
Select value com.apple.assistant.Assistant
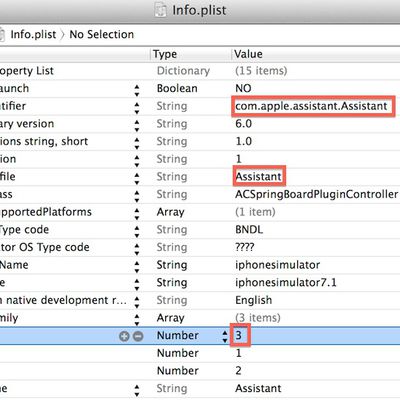[311, 106]
